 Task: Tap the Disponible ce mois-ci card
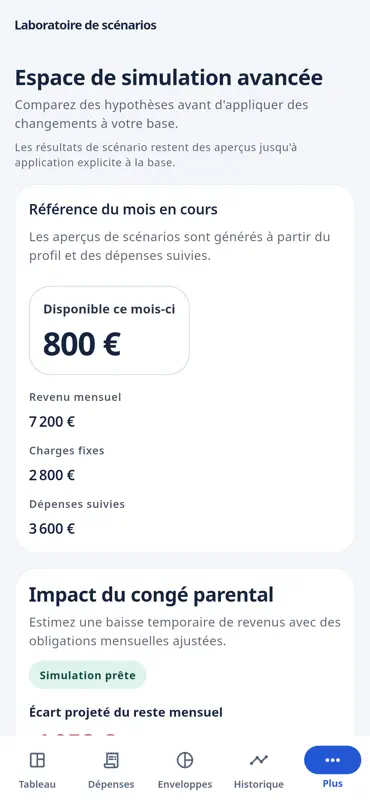click(109, 331)
